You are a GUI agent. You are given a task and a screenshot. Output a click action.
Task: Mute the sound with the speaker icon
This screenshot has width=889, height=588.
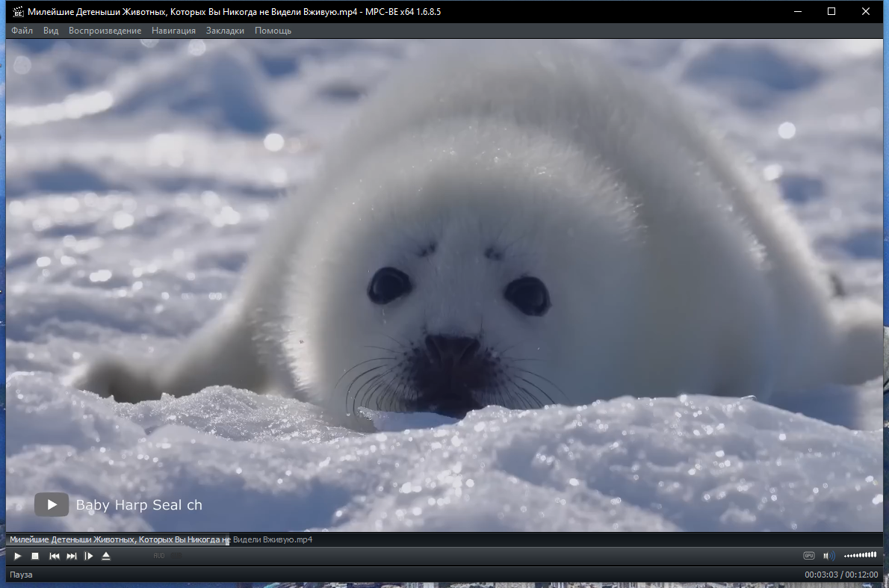click(828, 556)
